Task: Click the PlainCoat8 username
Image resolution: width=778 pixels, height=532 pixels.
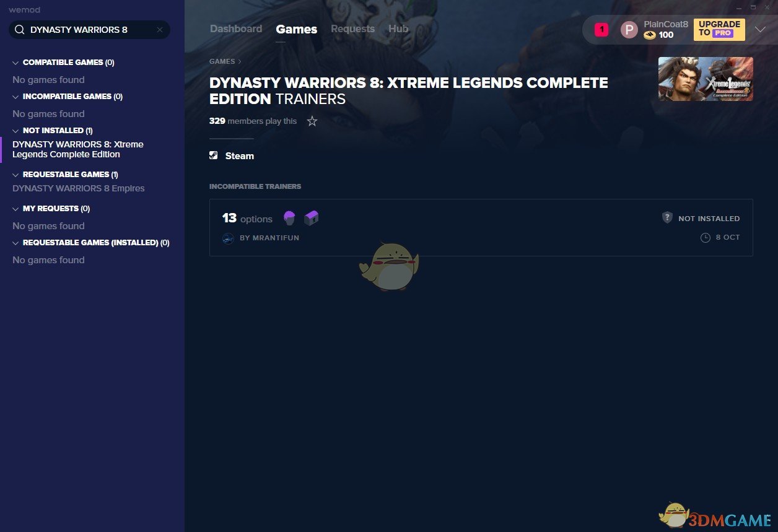Action: (x=666, y=24)
